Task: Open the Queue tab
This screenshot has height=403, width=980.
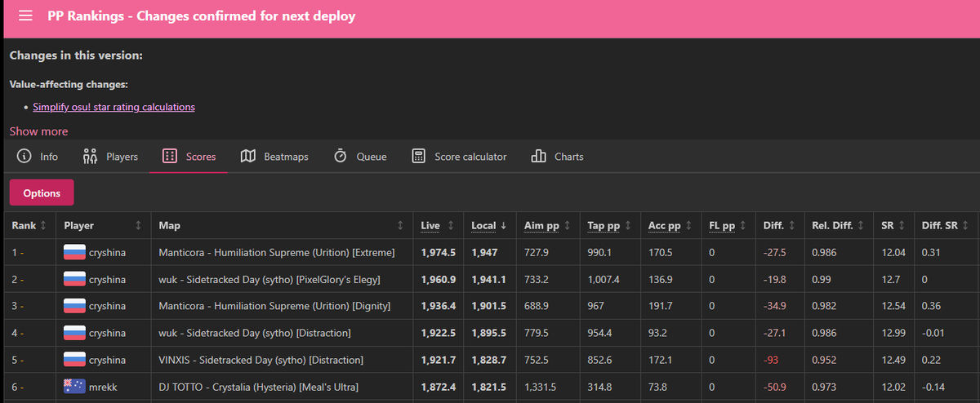Action: tap(360, 156)
